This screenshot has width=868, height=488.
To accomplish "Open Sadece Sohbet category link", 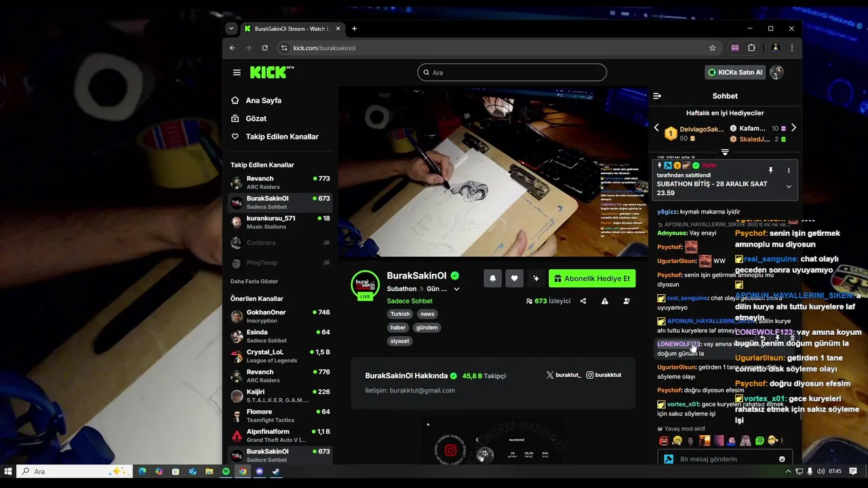I will point(410,301).
